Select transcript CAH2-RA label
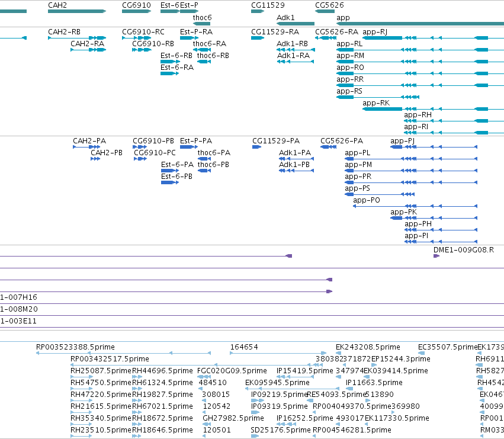The width and height of the screenshot is (504, 439). pos(87,44)
